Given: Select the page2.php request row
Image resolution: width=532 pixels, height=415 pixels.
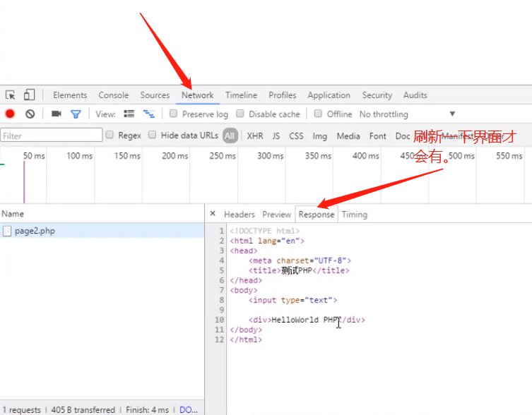Looking at the screenshot, I should point(102,231).
